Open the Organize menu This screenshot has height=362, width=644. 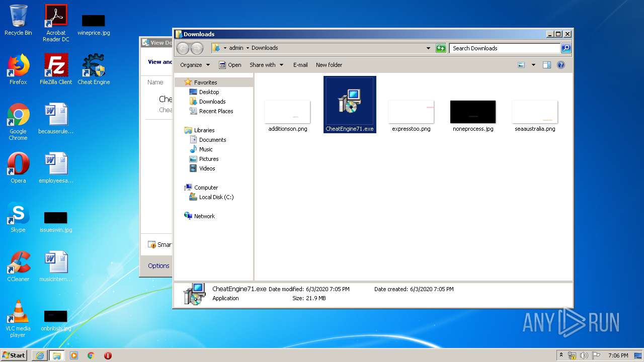pos(195,65)
